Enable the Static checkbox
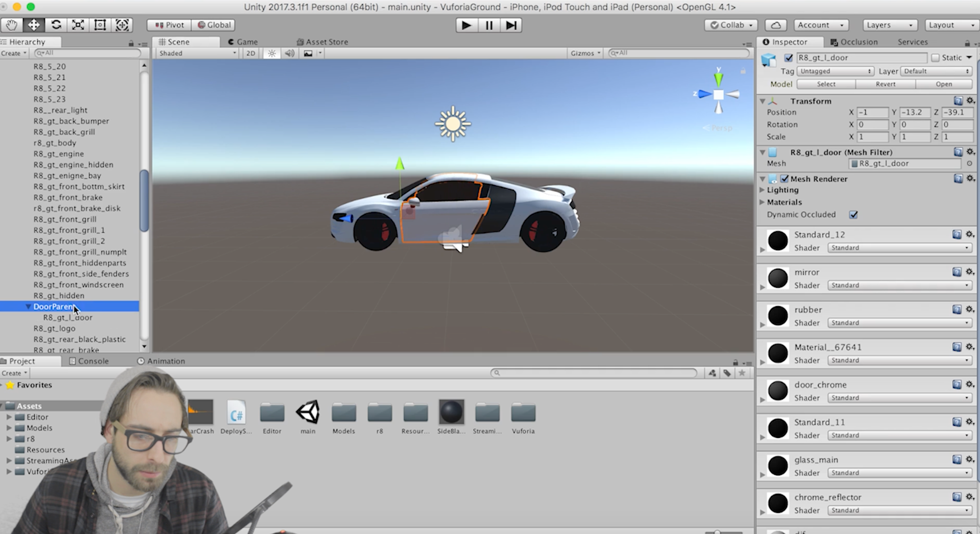 point(935,58)
